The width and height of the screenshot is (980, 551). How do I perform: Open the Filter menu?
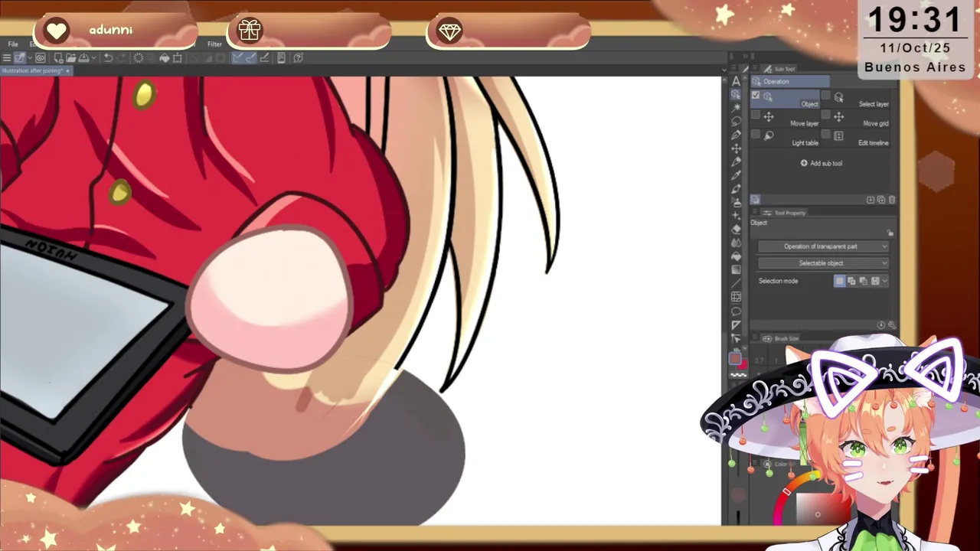coord(214,44)
